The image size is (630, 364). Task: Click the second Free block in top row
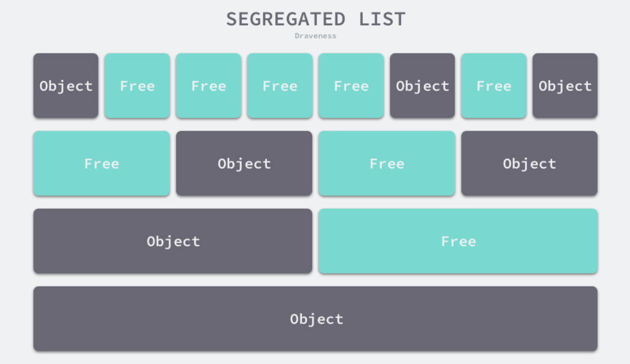208,86
